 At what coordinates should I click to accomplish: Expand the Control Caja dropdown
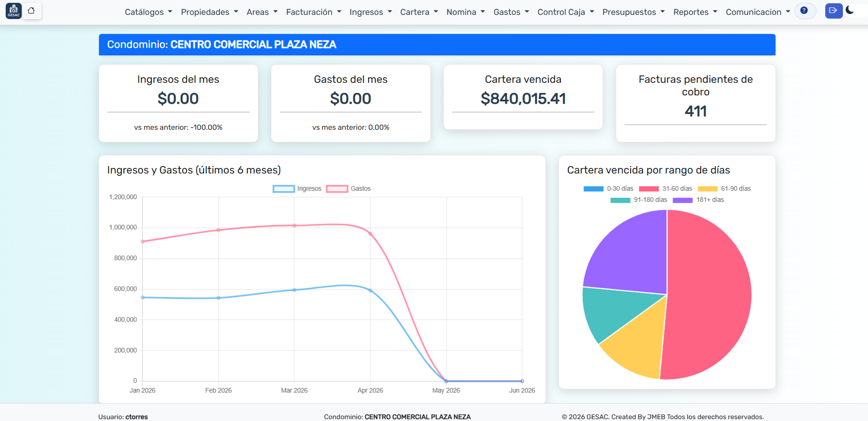coord(566,12)
